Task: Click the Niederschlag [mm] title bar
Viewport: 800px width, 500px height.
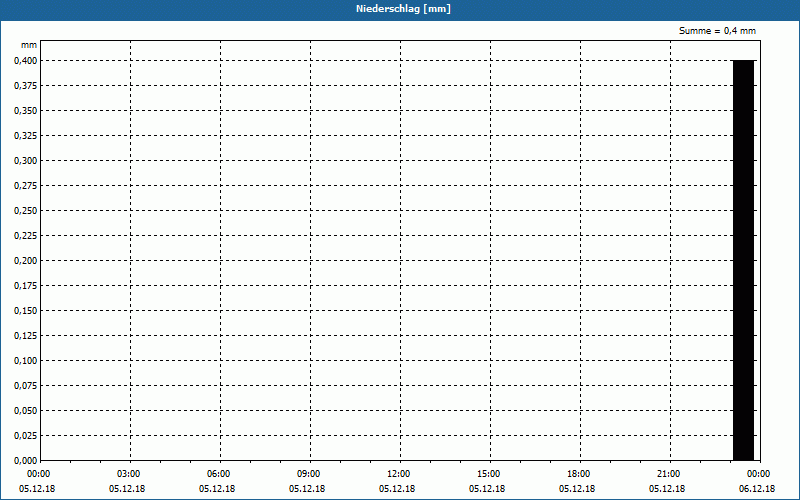Action: (x=400, y=9)
